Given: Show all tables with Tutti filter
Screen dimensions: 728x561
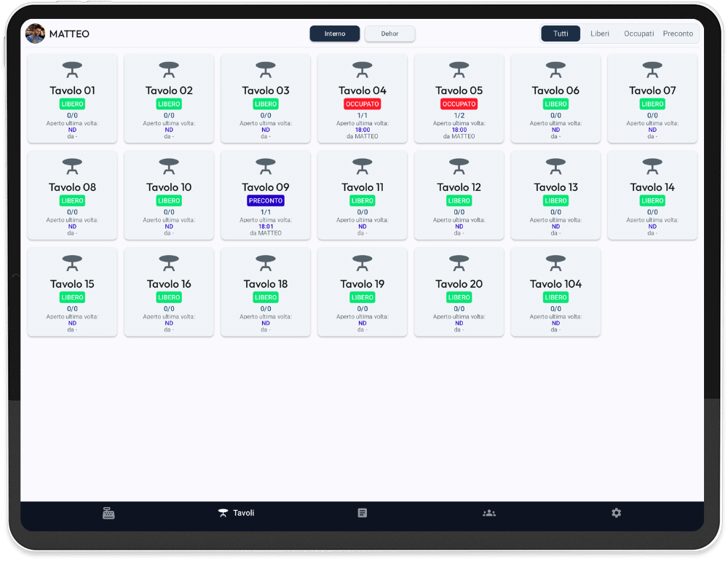Looking at the screenshot, I should coord(561,34).
